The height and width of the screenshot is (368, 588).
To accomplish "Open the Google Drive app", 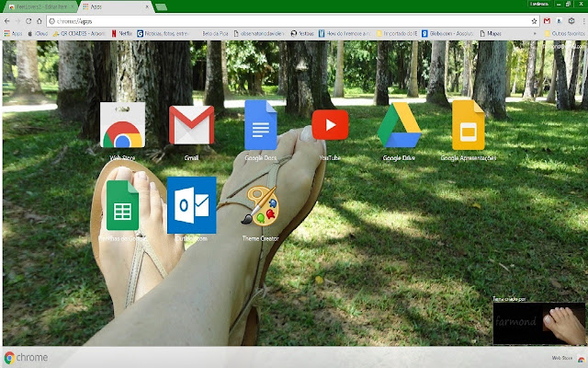I will (x=399, y=125).
